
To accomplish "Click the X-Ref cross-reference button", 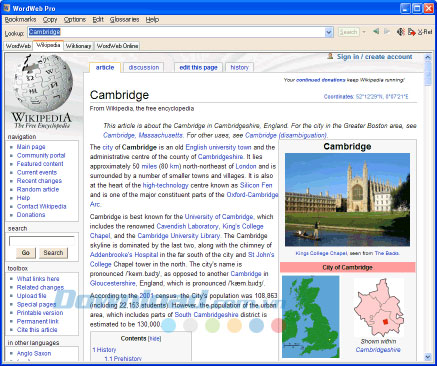I will point(425,32).
